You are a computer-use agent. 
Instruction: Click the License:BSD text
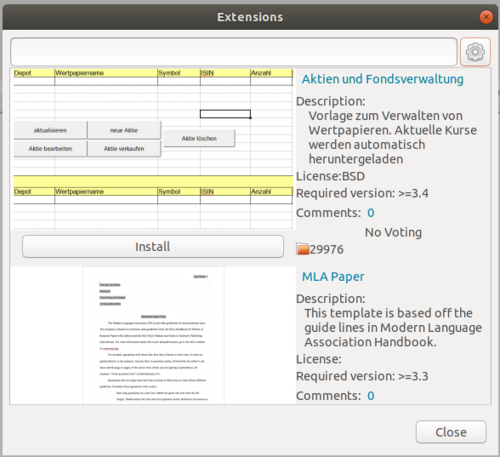pyautogui.click(x=330, y=176)
